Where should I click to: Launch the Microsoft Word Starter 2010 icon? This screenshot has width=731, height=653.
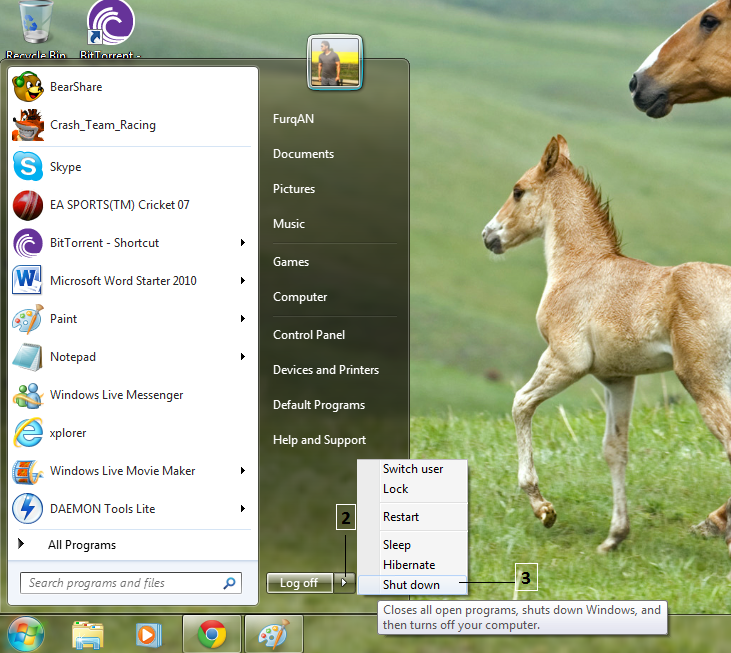pos(27,280)
